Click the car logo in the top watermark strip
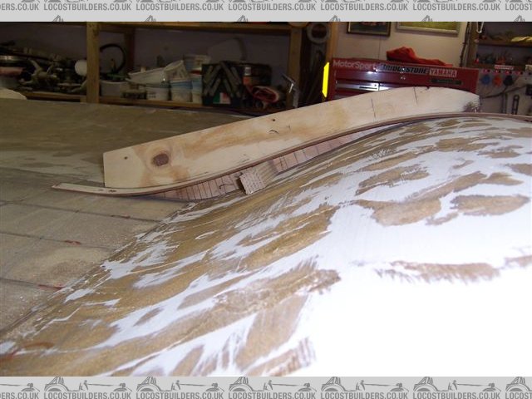 (243, 17)
